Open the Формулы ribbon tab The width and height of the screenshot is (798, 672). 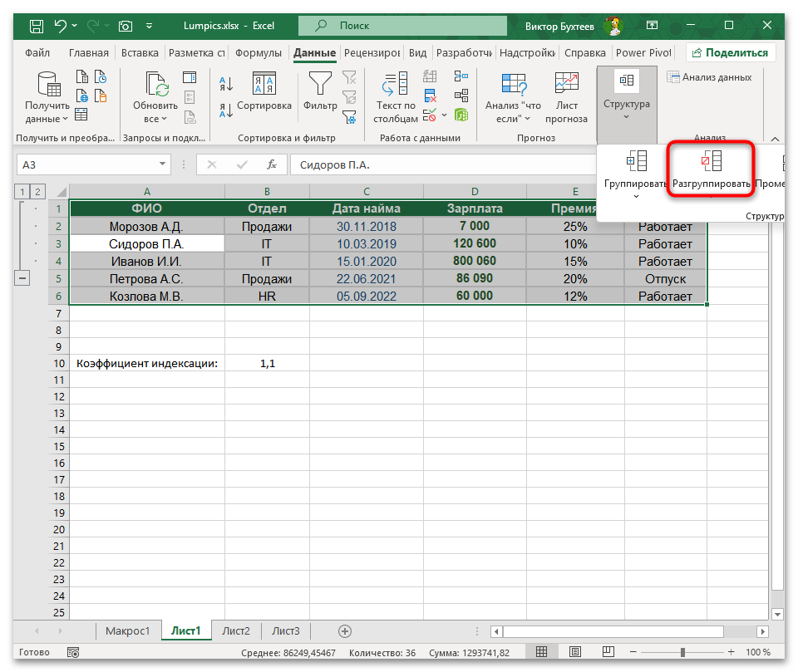pyautogui.click(x=258, y=52)
